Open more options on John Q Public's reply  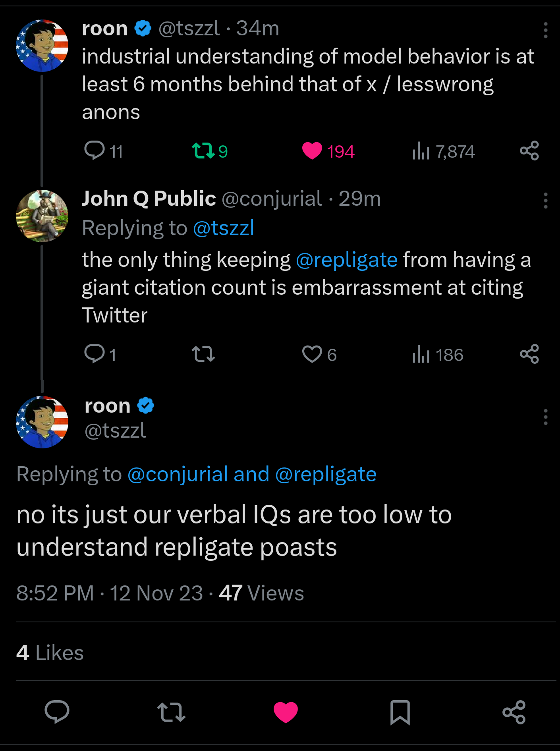[546, 201]
